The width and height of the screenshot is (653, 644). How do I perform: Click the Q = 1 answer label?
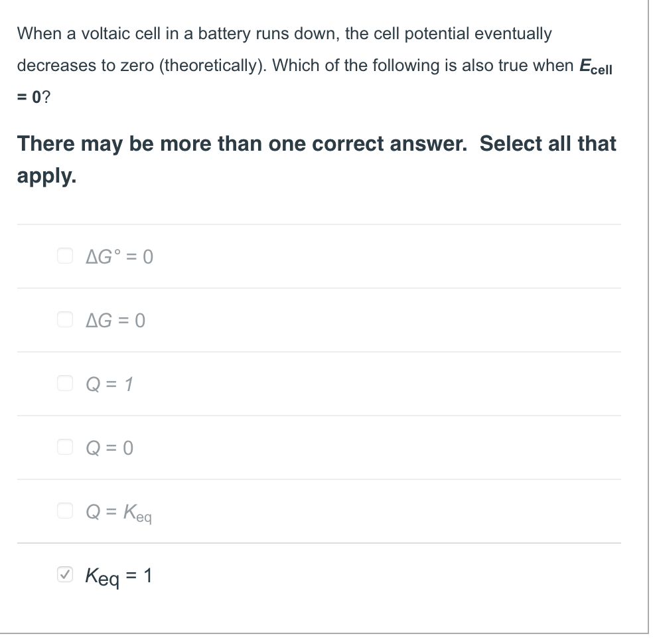(108, 383)
